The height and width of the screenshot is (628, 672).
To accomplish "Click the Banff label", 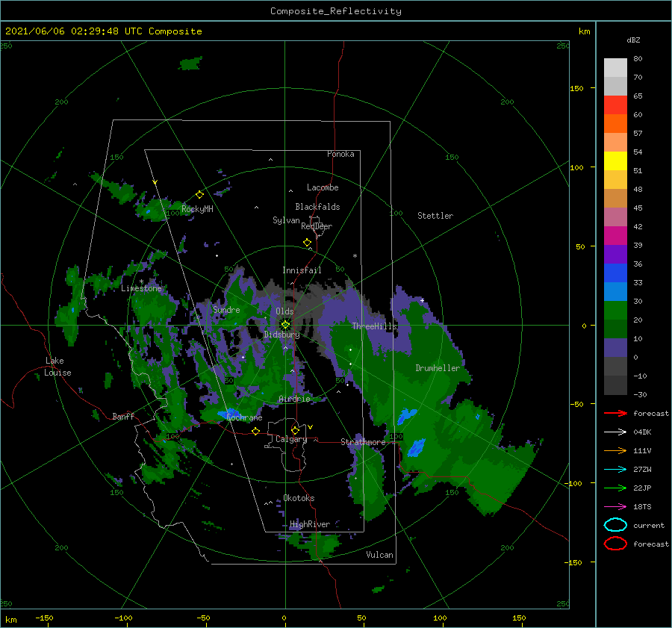I will [123, 416].
